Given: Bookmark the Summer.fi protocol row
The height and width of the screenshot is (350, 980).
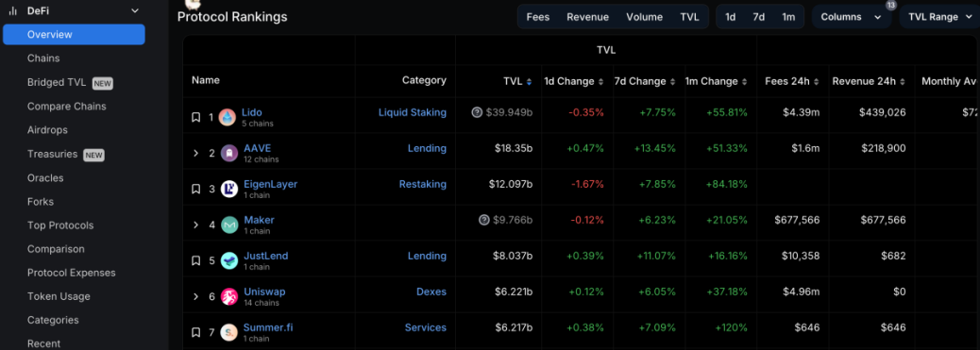Looking at the screenshot, I should pos(195,332).
